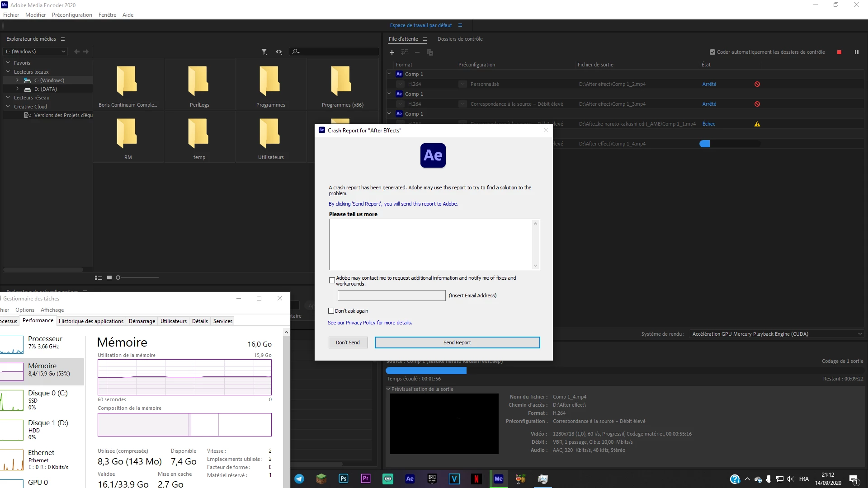
Task: Click the Add Source plus icon
Action: pyautogui.click(x=392, y=52)
